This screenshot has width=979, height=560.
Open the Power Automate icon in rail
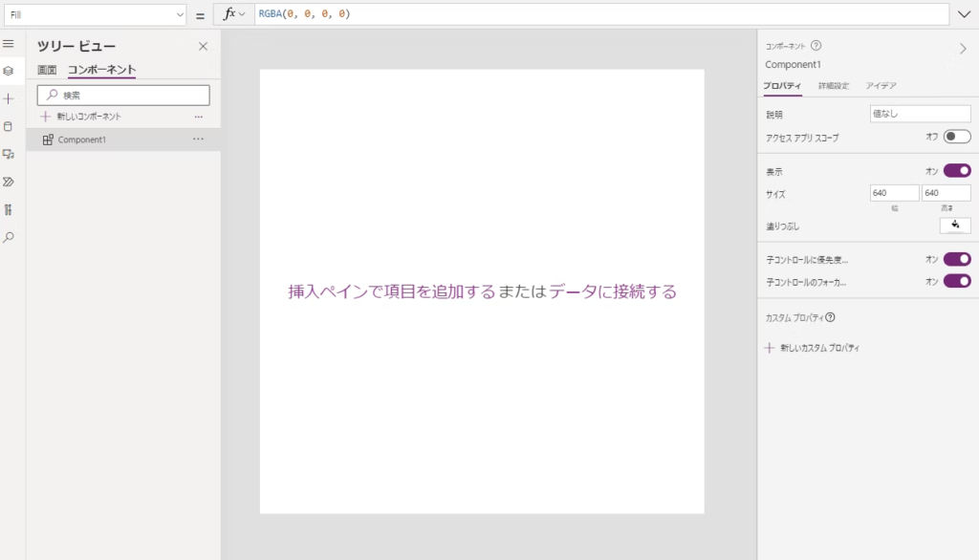[x=9, y=182]
